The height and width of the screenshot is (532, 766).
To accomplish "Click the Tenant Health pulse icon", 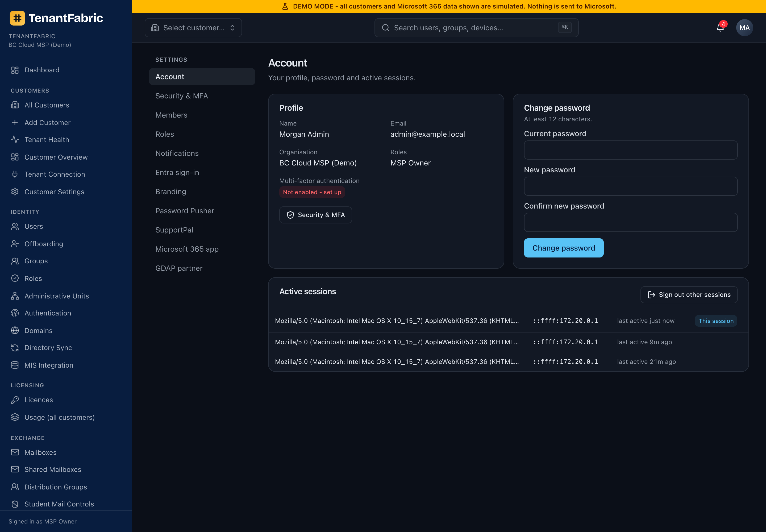I will tap(15, 140).
